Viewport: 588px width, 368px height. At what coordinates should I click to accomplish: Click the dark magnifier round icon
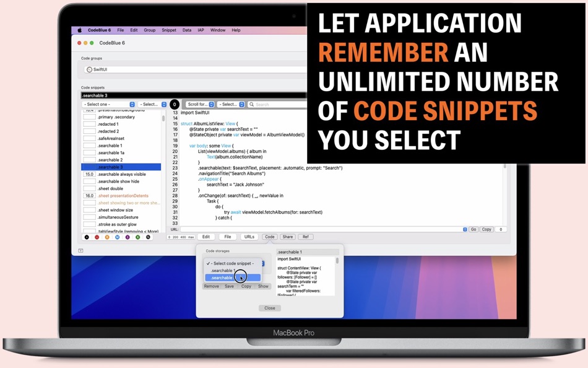pos(148,237)
